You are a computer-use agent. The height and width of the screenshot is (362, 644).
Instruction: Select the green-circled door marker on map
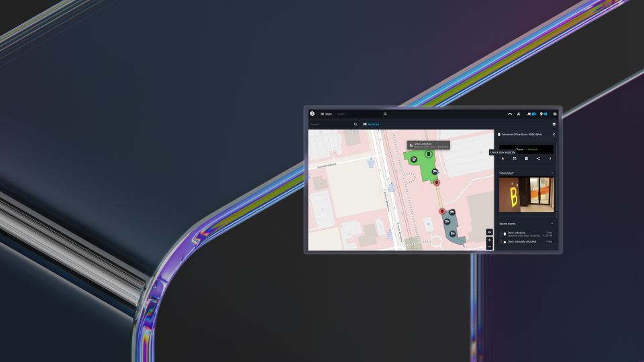[429, 155]
